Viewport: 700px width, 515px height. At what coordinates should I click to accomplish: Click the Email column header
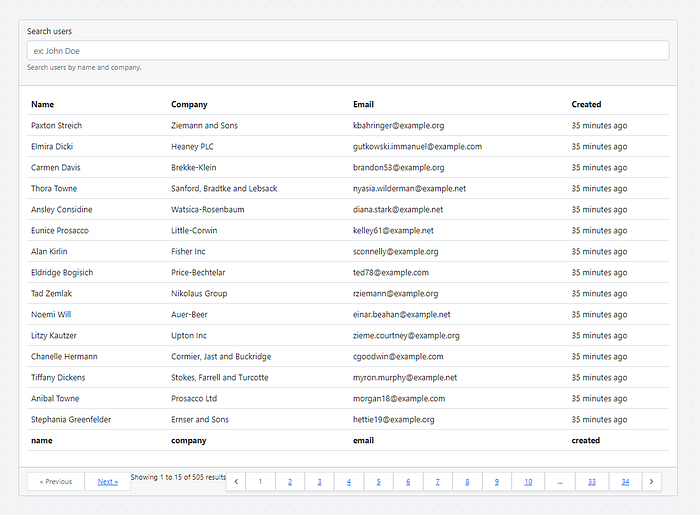point(363,104)
